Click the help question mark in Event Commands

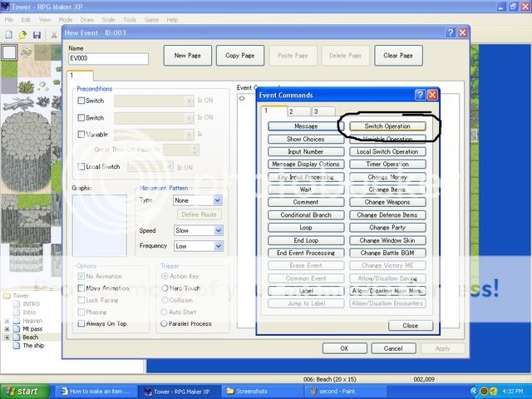[420, 95]
